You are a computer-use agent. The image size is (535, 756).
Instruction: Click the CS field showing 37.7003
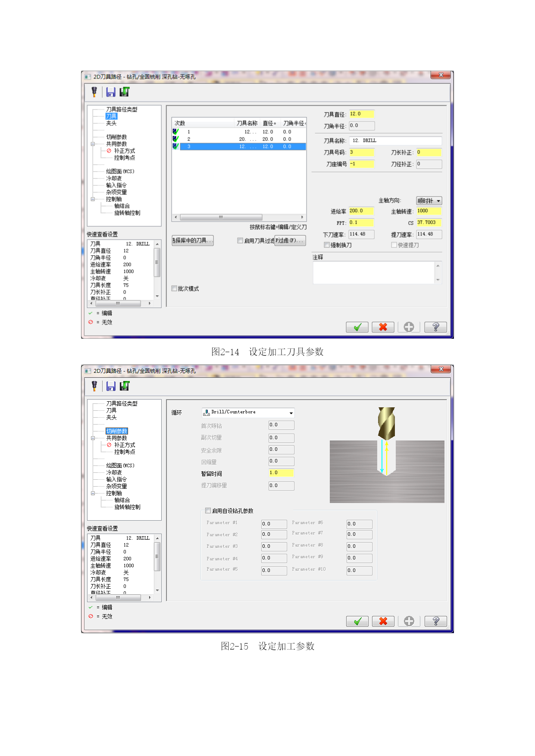click(x=429, y=223)
